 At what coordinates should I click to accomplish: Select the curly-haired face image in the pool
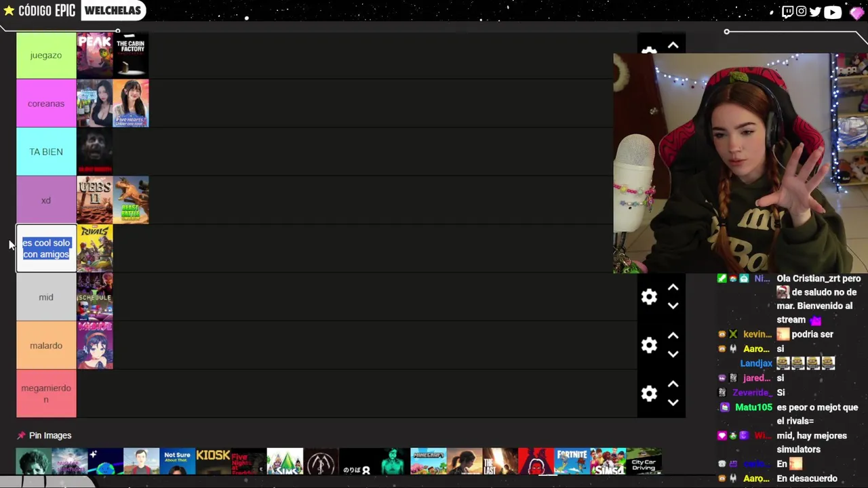point(34,461)
